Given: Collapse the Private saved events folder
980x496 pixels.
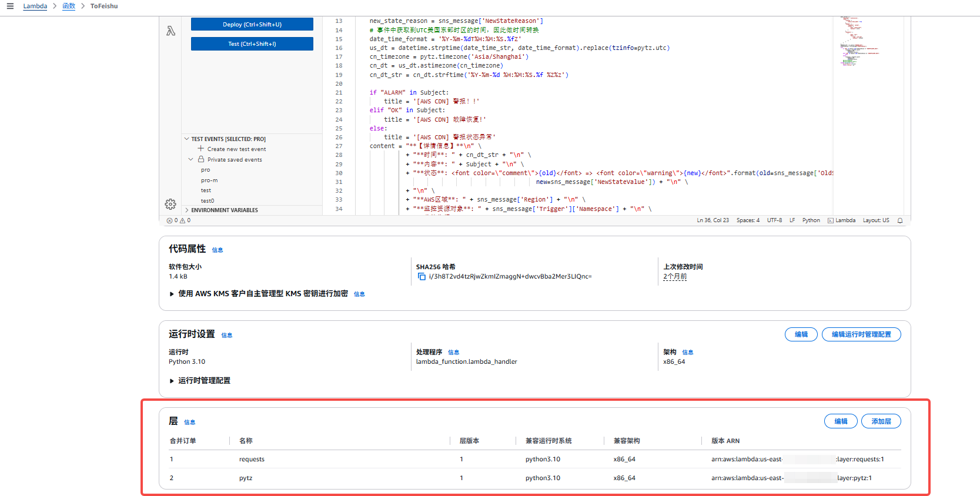Looking at the screenshot, I should pyautogui.click(x=190, y=159).
